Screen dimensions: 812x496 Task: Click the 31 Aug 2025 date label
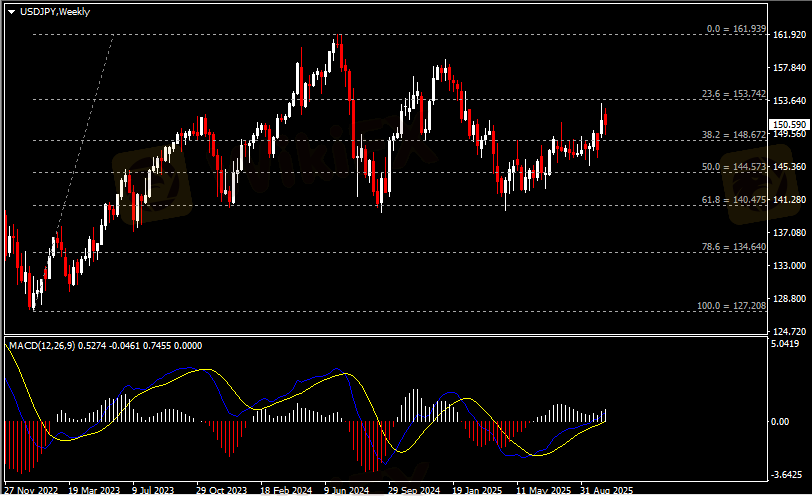pyautogui.click(x=606, y=490)
